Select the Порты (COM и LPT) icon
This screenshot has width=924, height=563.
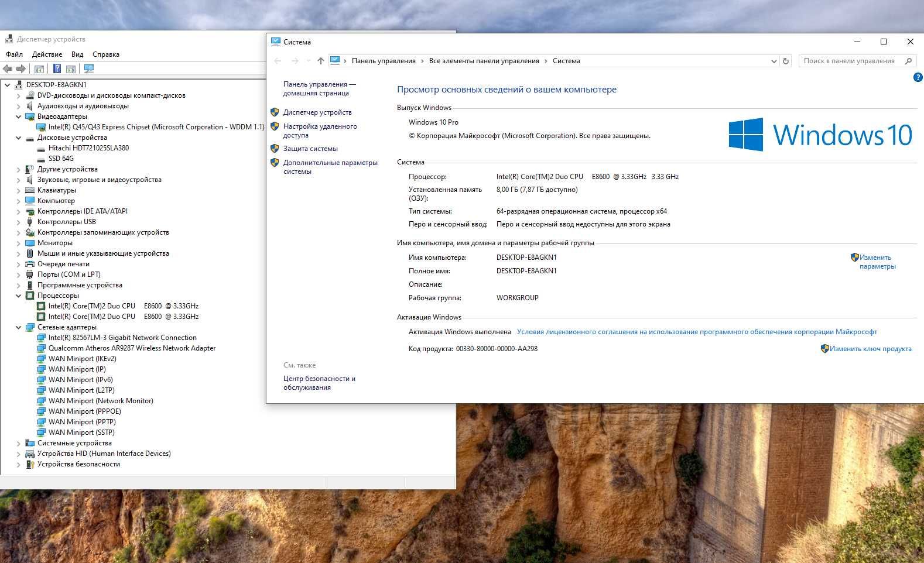[x=30, y=274]
